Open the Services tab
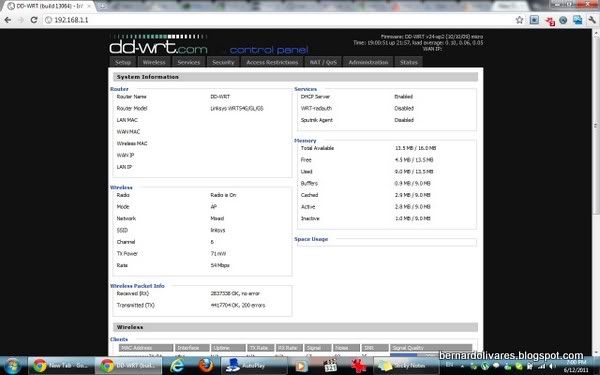 (189, 62)
